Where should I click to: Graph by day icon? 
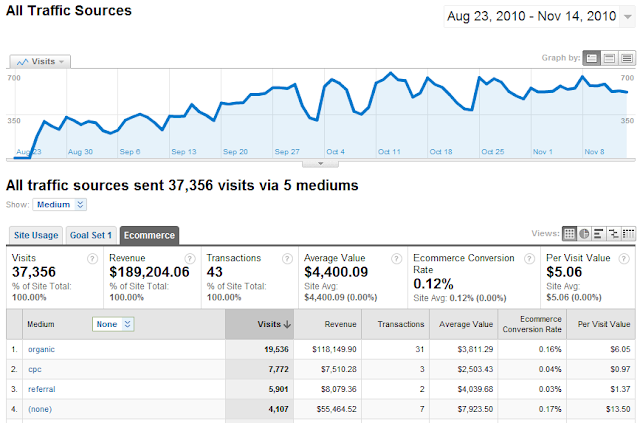click(x=591, y=58)
